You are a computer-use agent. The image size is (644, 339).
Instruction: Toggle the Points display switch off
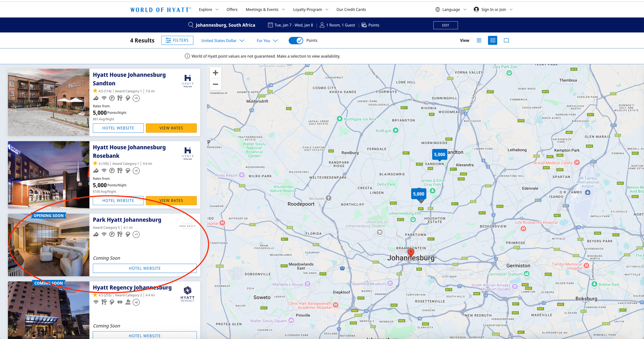pos(296,41)
